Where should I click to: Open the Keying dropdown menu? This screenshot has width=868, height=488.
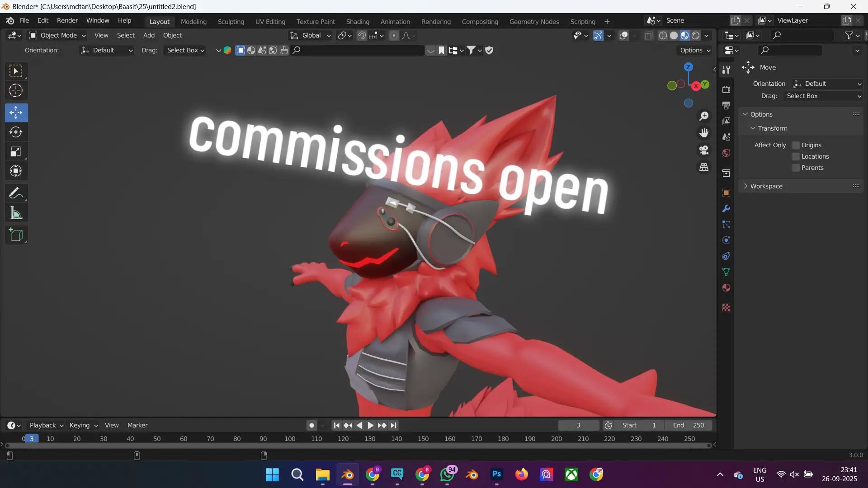(x=83, y=426)
